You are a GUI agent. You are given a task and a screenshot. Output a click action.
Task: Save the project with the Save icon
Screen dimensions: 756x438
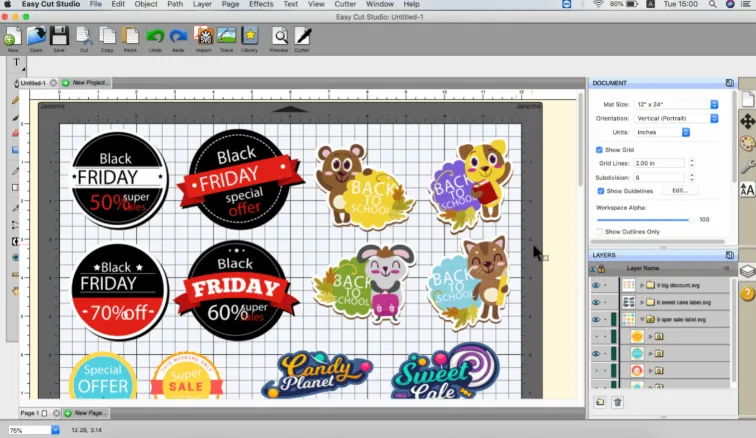click(x=59, y=37)
